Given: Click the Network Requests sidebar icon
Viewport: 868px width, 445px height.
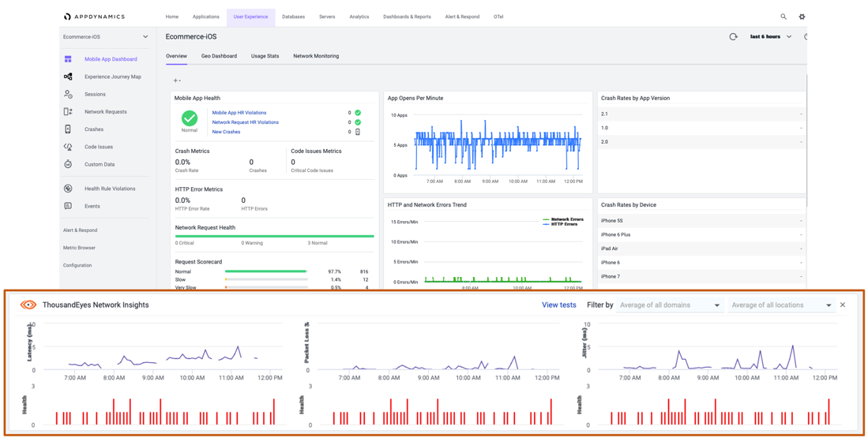Looking at the screenshot, I should click(x=68, y=112).
